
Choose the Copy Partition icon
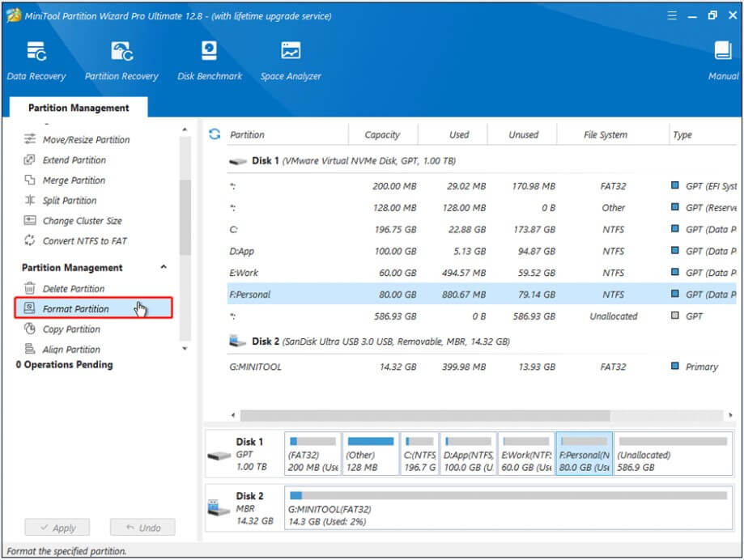(x=29, y=329)
